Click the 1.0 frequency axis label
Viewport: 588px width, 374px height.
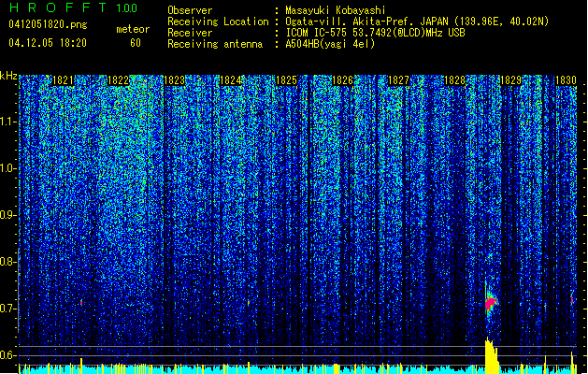8,168
